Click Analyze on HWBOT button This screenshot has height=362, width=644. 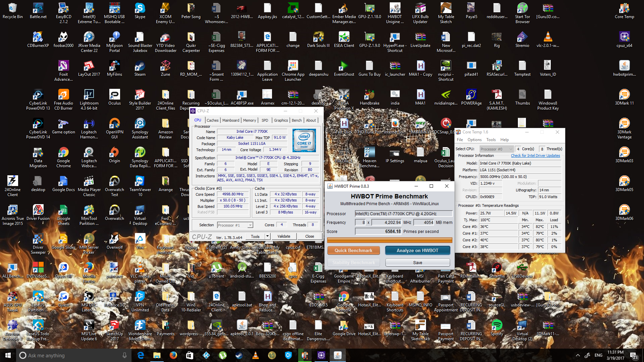418,250
